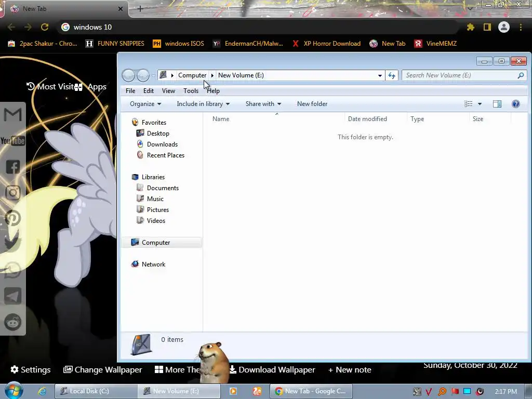Open the address bar history dropdown
The image size is (532, 399).
[x=380, y=75]
